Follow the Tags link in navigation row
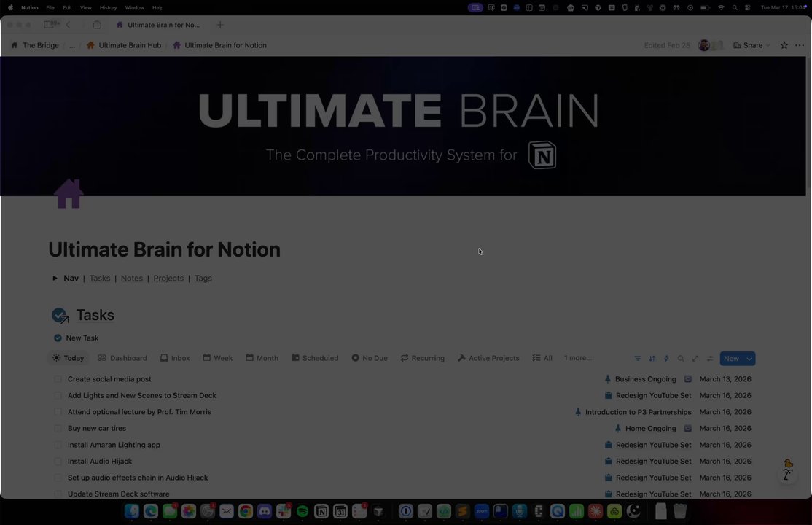This screenshot has width=812, height=525. 203,279
